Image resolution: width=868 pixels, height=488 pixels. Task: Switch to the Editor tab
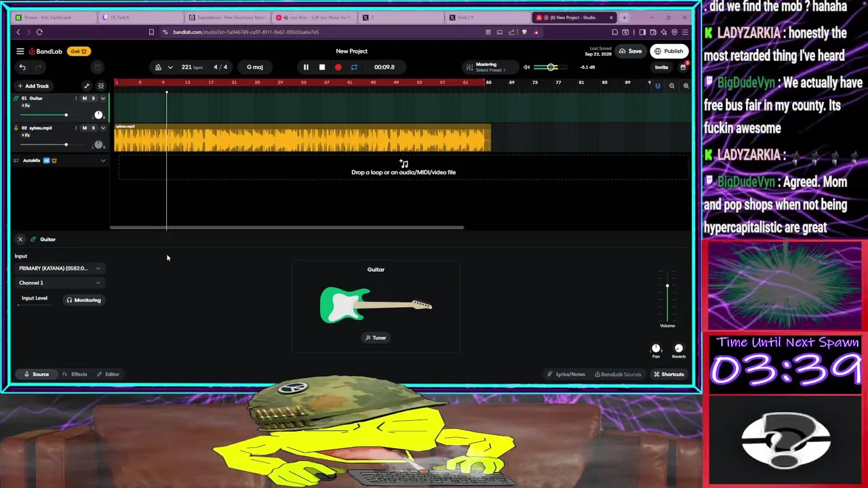click(108, 374)
